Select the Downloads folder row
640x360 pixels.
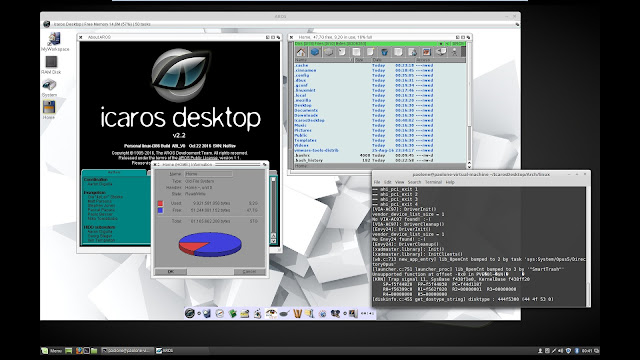[x=380, y=116]
